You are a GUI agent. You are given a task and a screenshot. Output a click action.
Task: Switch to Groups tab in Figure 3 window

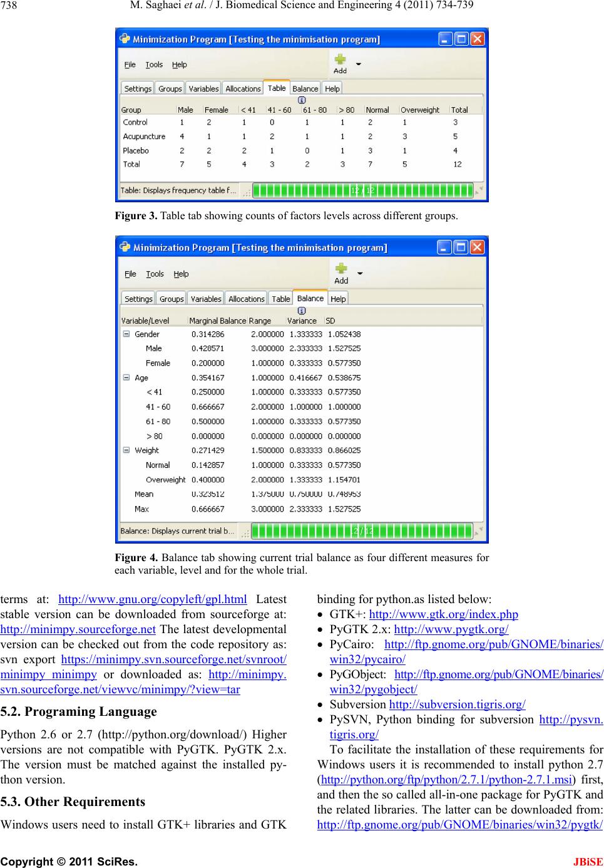(x=170, y=88)
